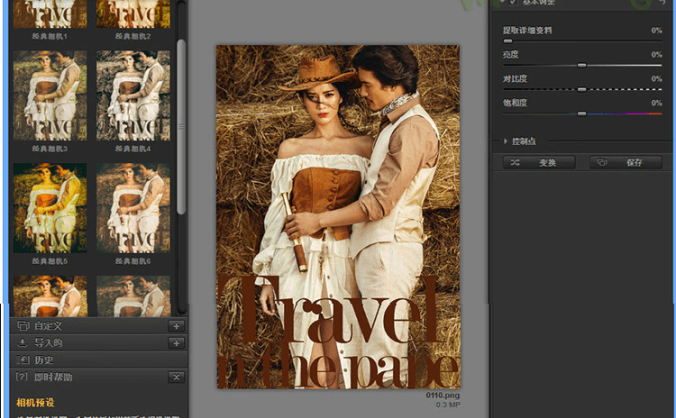Expand the 控制点 section
676x418 pixels.
(506, 142)
